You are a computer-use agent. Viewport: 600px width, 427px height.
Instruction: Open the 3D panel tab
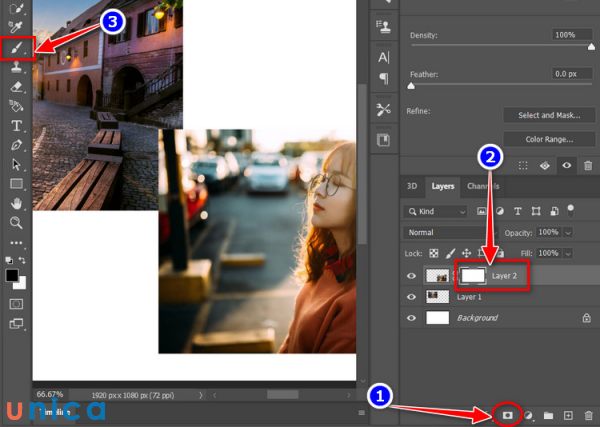[412, 186]
